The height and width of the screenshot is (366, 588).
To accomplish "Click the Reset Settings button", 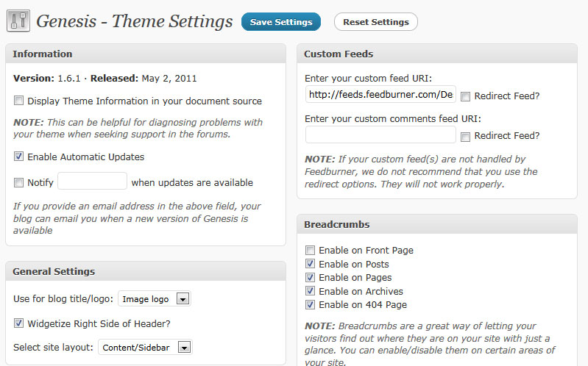I will [x=375, y=22].
